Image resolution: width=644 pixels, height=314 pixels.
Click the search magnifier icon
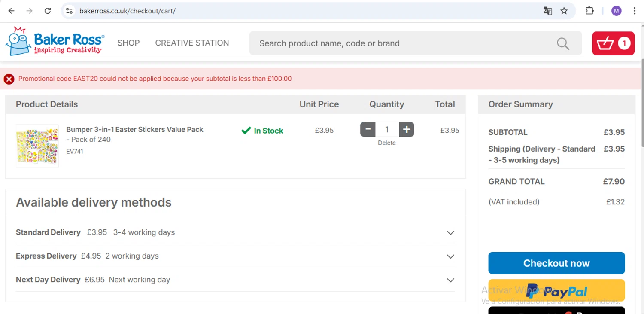[562, 43]
